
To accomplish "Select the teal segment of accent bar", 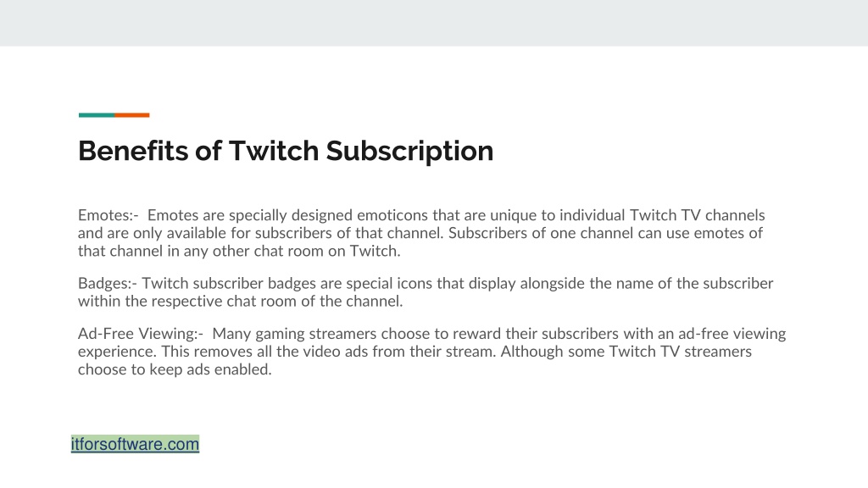I will [x=97, y=115].
